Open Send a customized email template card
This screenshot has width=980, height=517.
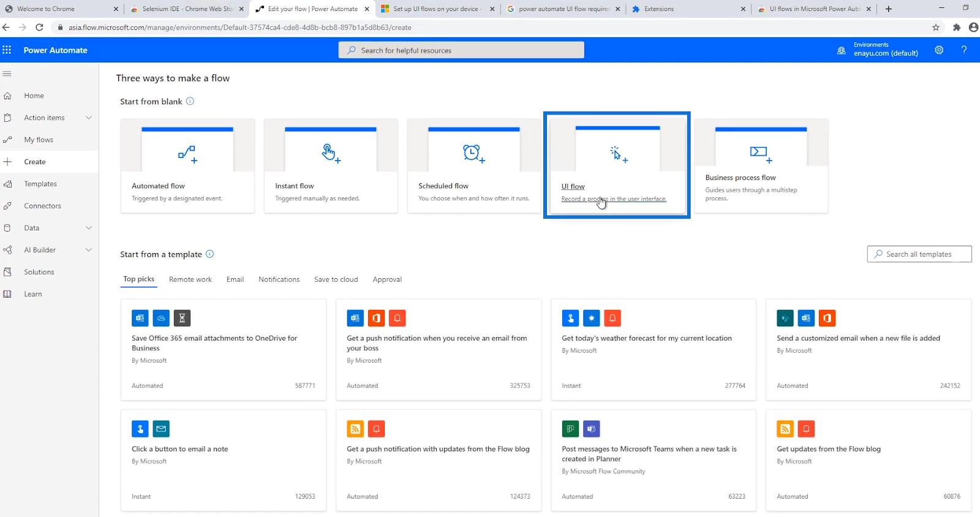(869, 350)
